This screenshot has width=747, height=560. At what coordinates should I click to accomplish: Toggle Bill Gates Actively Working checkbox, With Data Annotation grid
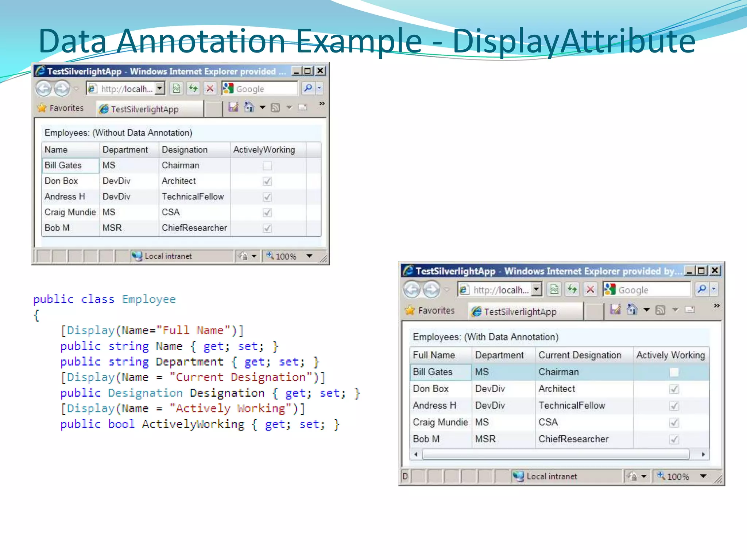click(674, 372)
